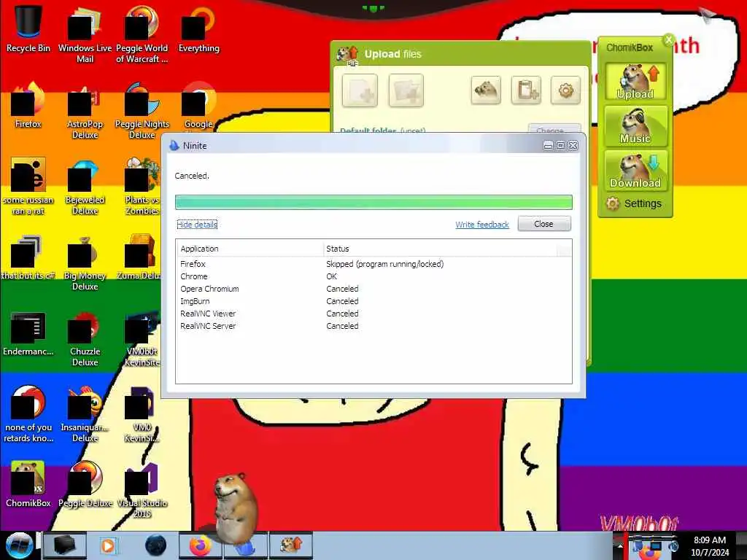Launch Windows Live Mail from desktop
The width and height of the screenshot is (747, 560).
pos(85,34)
